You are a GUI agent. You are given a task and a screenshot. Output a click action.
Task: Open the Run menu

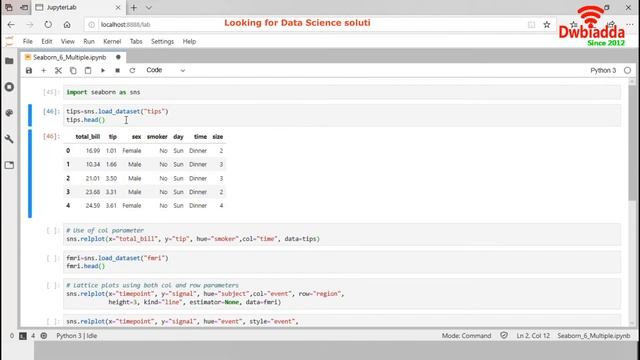pos(89,42)
